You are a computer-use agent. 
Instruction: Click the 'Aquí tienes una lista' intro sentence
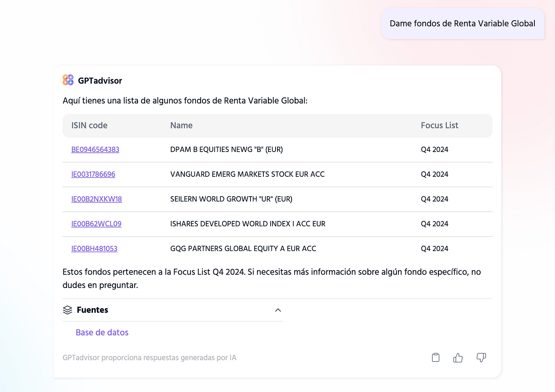pos(185,101)
